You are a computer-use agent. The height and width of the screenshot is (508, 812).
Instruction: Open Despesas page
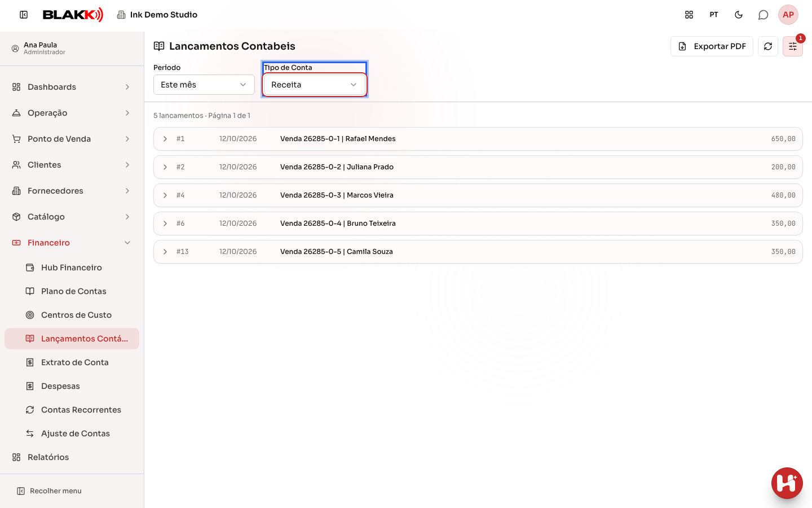click(72, 386)
